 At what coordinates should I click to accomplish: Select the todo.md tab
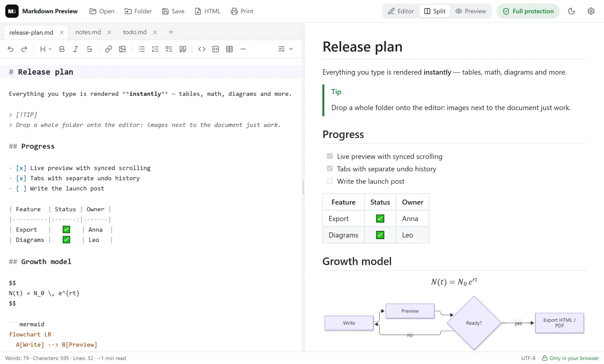point(135,32)
